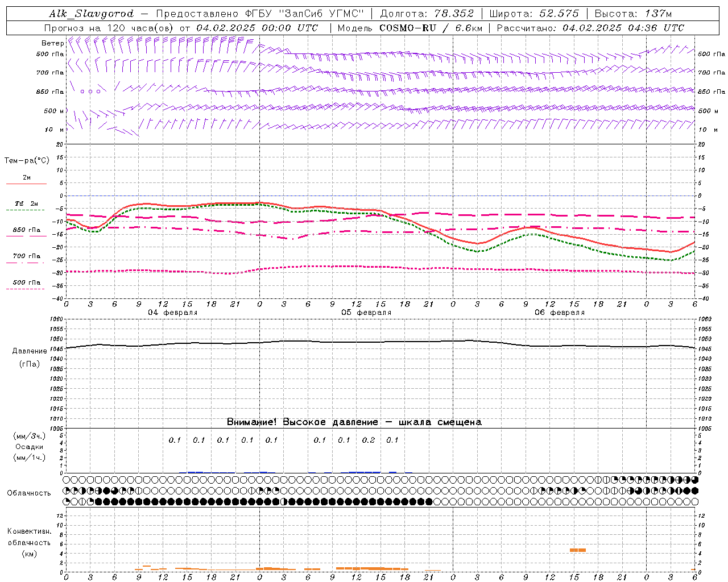Click the 500 гПа temperature legend entry
Screen dimensions: 728x582
tap(27, 282)
